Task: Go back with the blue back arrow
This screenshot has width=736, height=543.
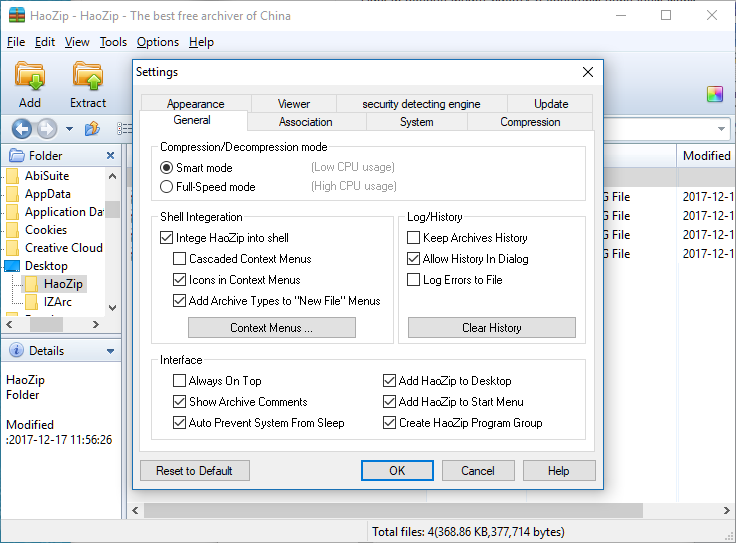Action: [22, 129]
